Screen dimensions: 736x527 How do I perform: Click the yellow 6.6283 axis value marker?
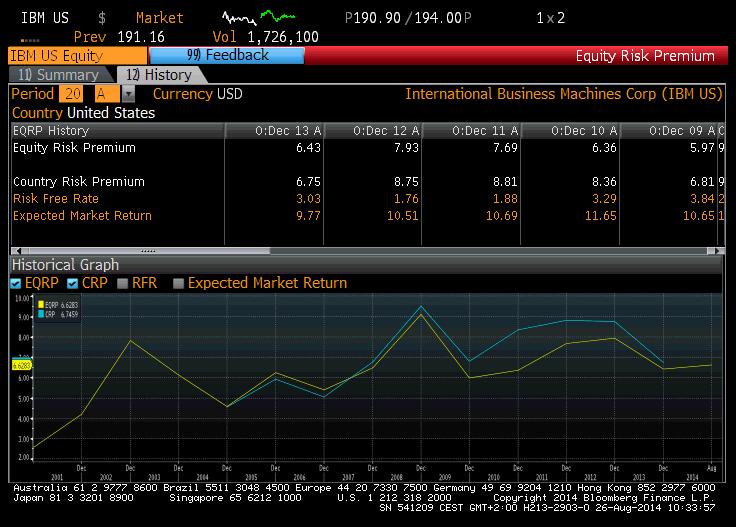point(22,365)
